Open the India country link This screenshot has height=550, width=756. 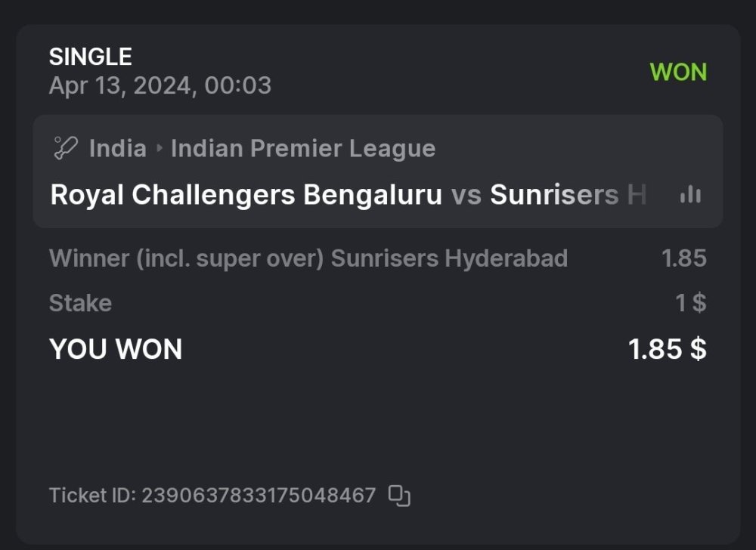pos(117,149)
